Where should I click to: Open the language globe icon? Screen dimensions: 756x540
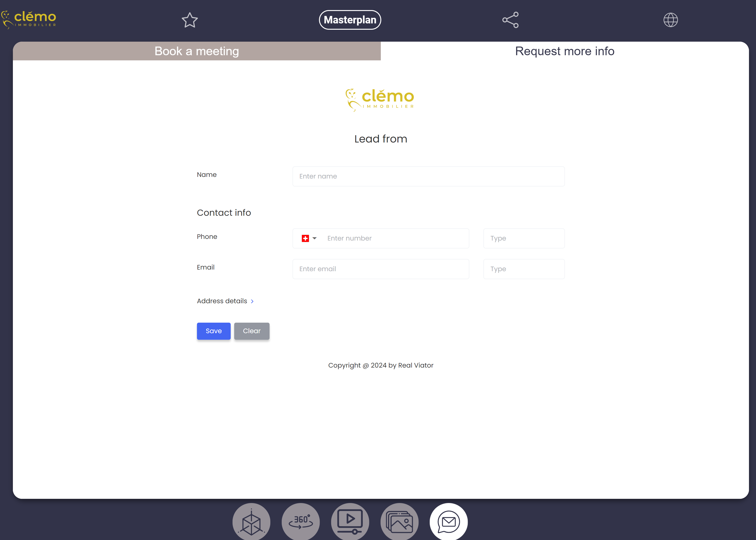pyautogui.click(x=670, y=20)
